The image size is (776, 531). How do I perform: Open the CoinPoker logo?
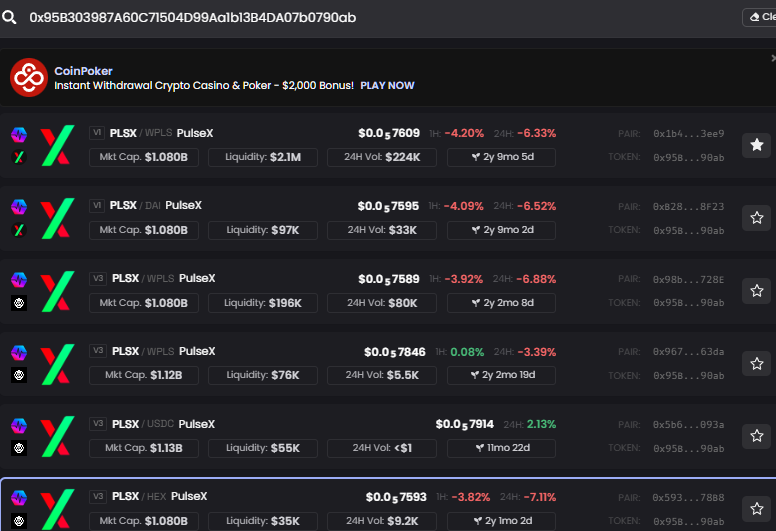pos(29,78)
